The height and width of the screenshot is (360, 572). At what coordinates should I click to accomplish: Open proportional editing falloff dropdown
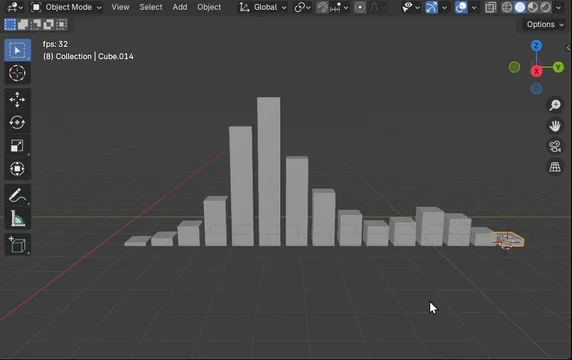pyautogui.click(x=377, y=7)
